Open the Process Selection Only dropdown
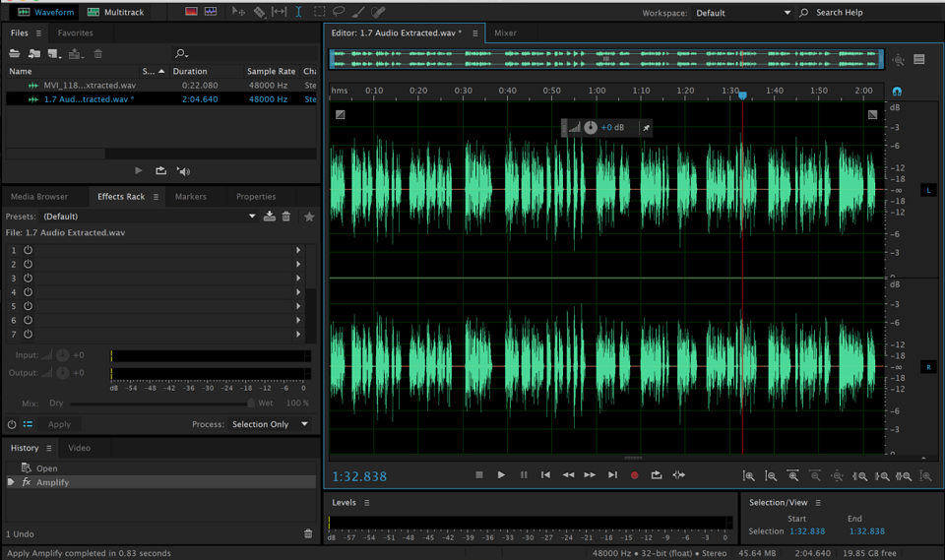Screen dimensions: 945x560 (270, 424)
